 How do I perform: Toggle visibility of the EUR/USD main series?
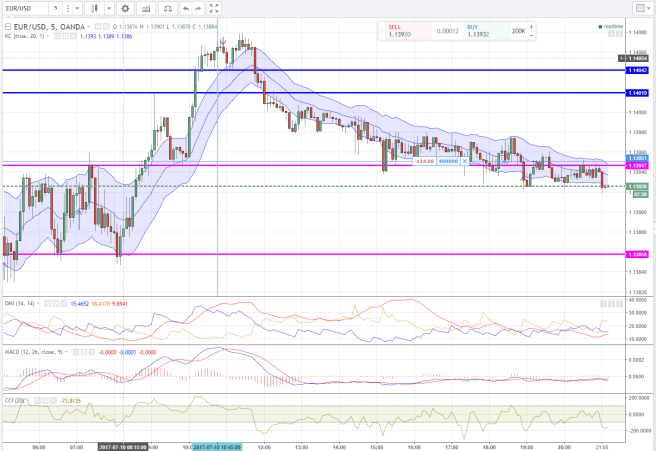[x=95, y=26]
